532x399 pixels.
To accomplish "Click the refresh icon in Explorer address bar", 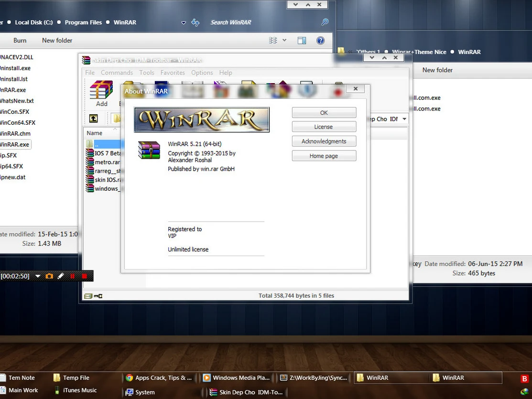I will 195,22.
